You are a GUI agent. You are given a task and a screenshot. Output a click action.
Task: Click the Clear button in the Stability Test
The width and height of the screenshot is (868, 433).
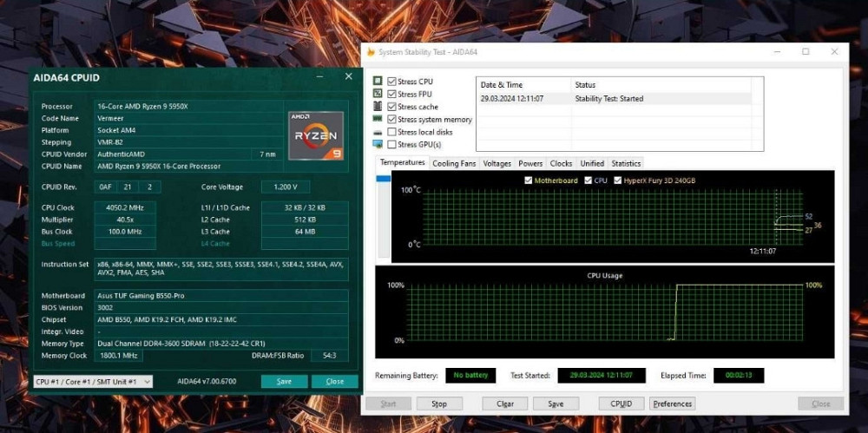(x=505, y=403)
